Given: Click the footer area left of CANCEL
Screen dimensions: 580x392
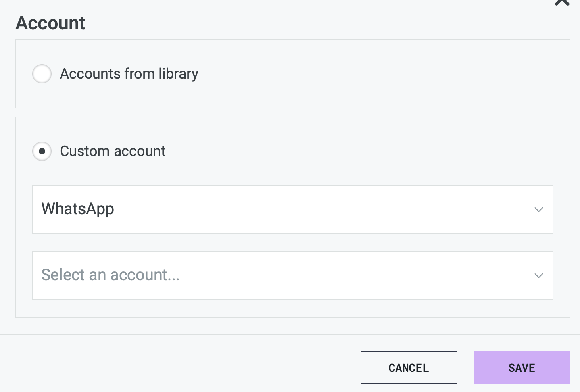Looking at the screenshot, I should pyautogui.click(x=182, y=367).
